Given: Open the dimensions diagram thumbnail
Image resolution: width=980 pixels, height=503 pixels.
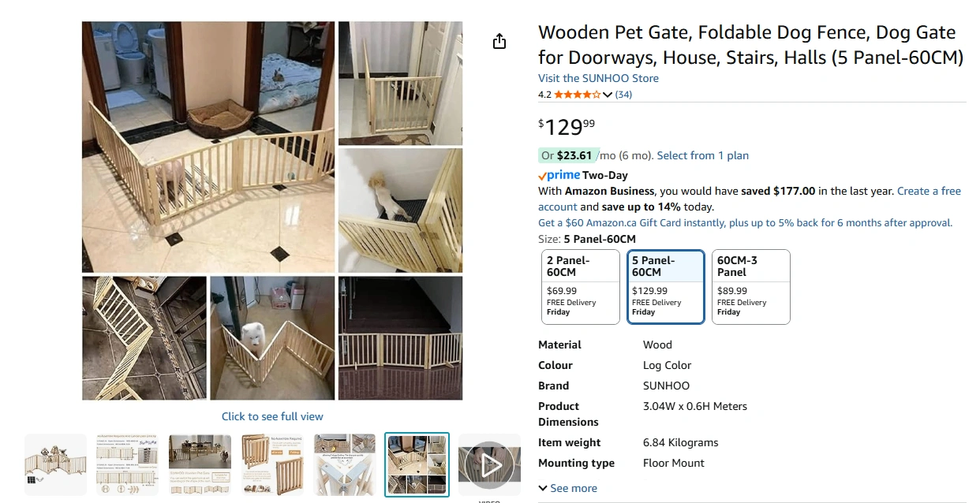Looking at the screenshot, I should click(127, 464).
